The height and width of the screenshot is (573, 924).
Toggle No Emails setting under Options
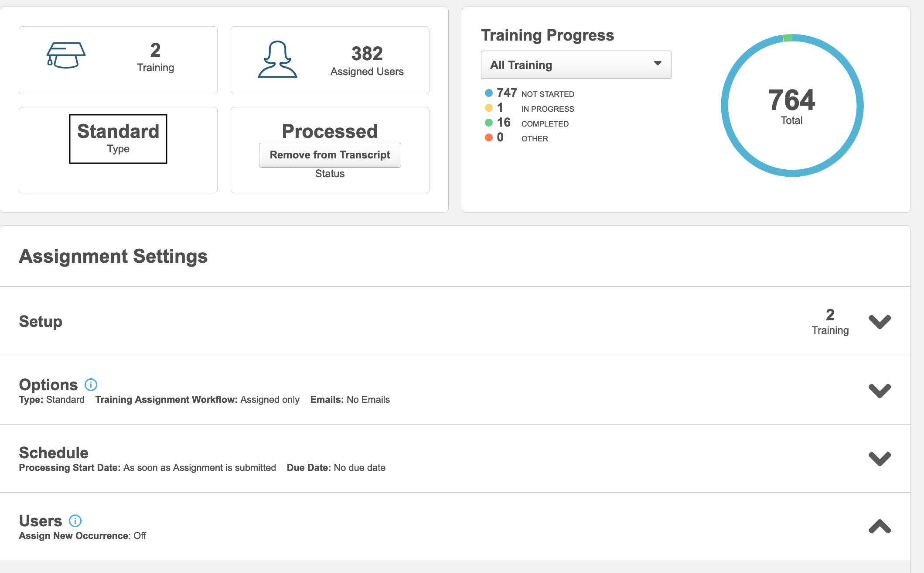point(369,399)
